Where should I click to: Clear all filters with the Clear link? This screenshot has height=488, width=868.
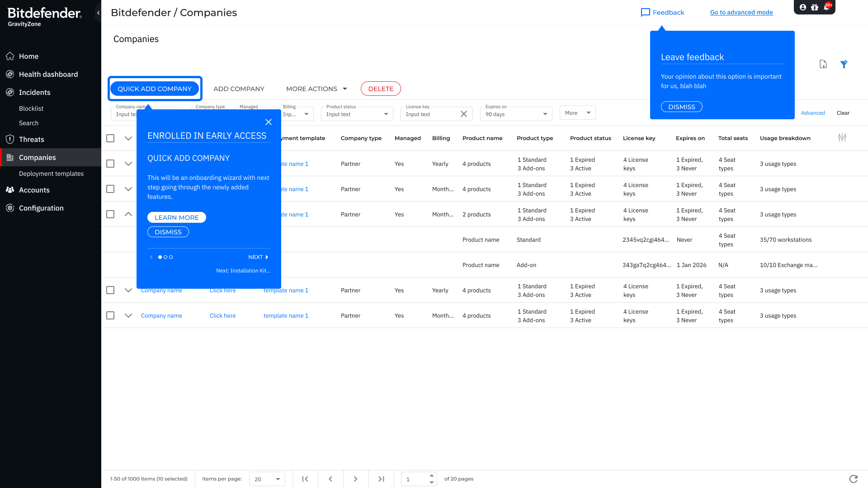tap(843, 113)
